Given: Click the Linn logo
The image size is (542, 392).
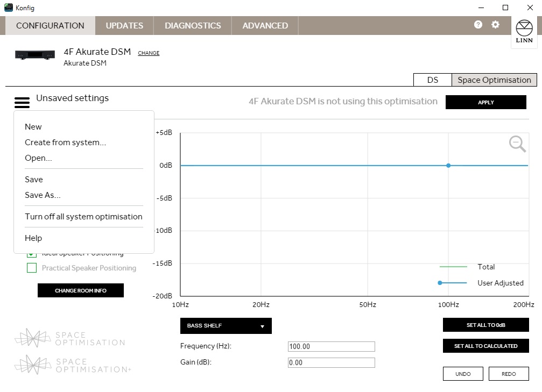Looking at the screenshot, I should [524, 31].
